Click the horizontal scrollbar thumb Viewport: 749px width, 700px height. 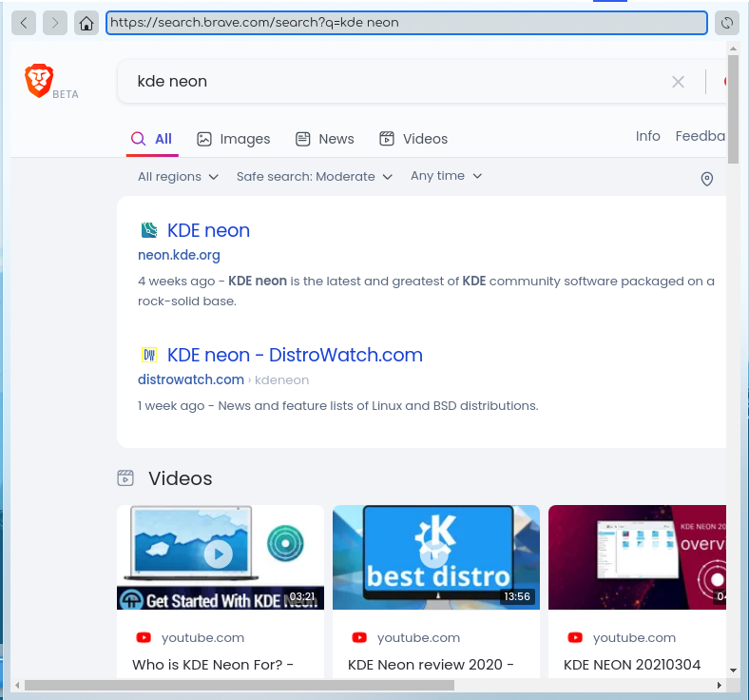(240, 685)
